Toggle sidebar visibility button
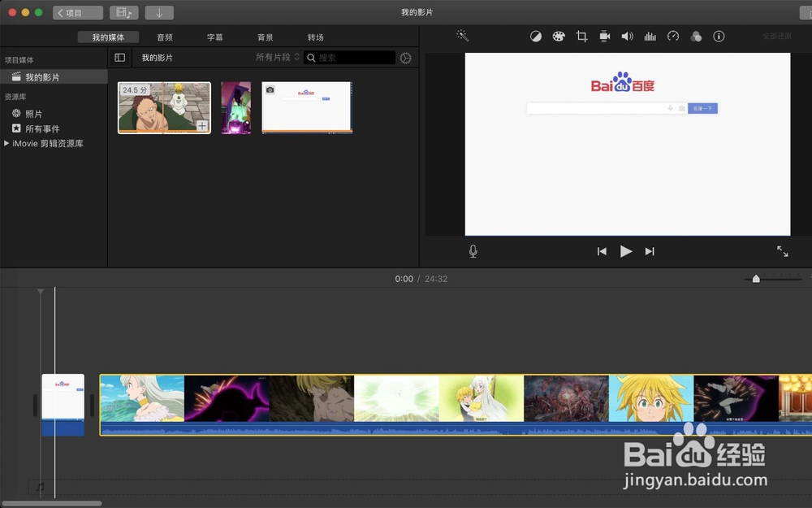The height and width of the screenshot is (508, 812). [x=119, y=58]
